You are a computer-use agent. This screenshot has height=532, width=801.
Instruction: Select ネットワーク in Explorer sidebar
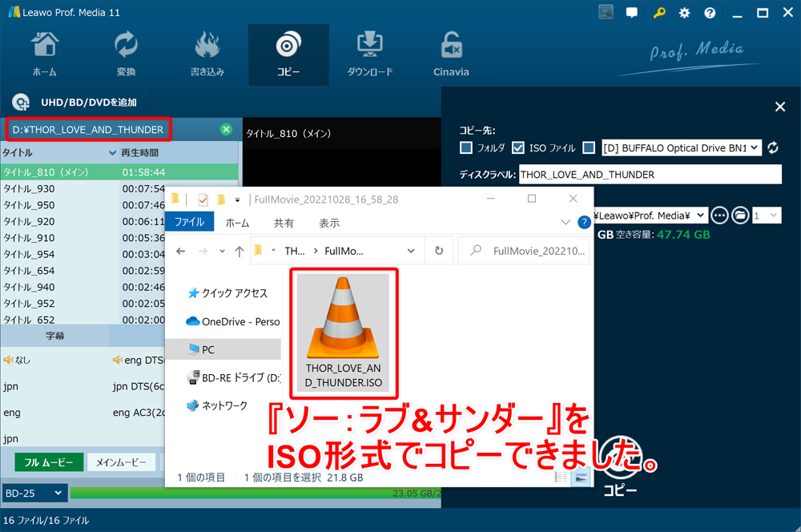pyautogui.click(x=217, y=405)
